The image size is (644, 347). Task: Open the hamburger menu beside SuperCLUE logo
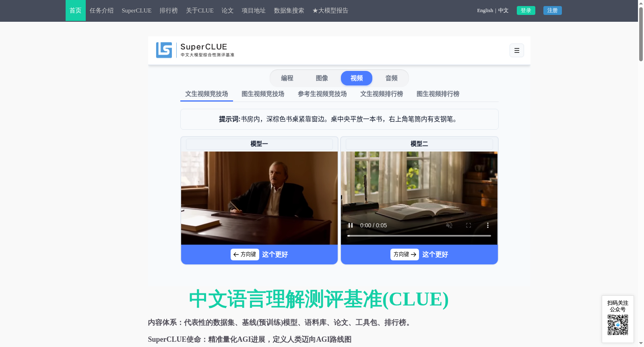[x=516, y=50]
